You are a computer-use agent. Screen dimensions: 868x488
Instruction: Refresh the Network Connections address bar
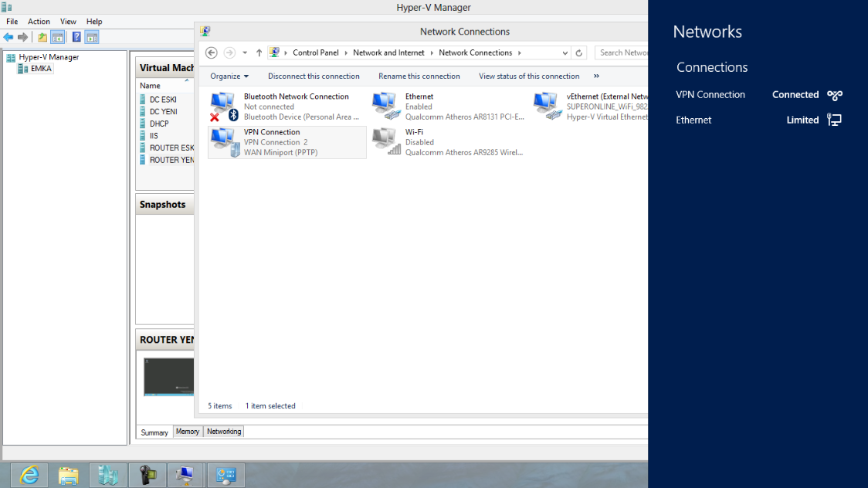(x=579, y=53)
